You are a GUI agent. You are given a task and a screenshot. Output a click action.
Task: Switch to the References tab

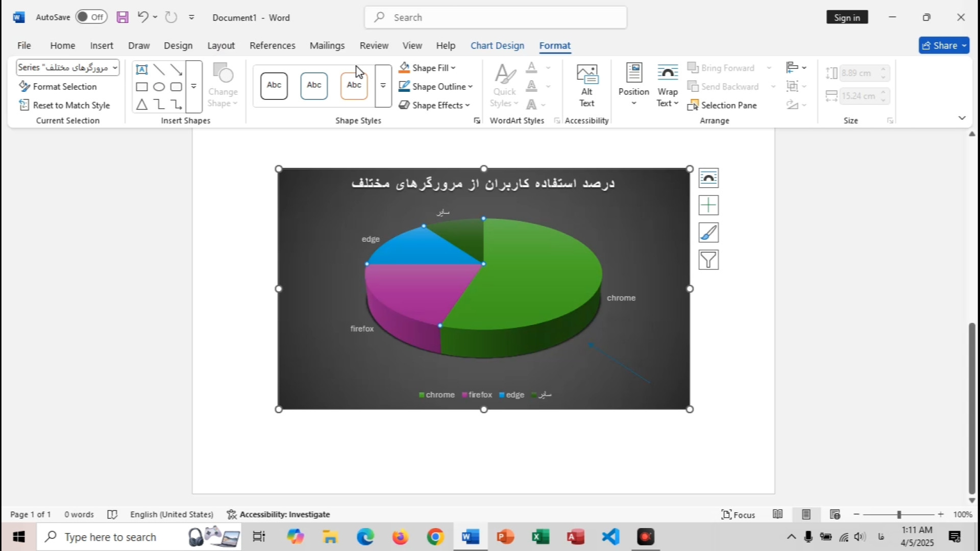[273, 45]
